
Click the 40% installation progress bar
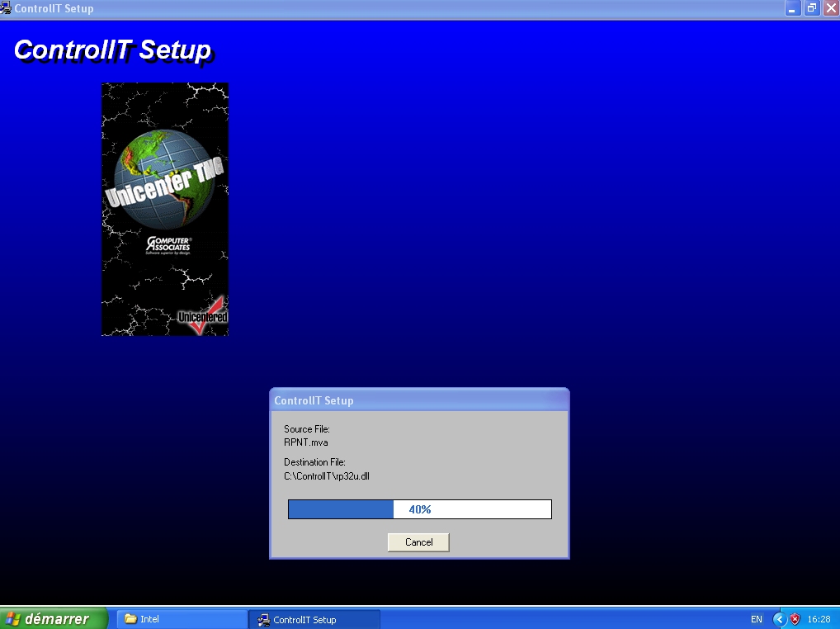pyautogui.click(x=419, y=509)
